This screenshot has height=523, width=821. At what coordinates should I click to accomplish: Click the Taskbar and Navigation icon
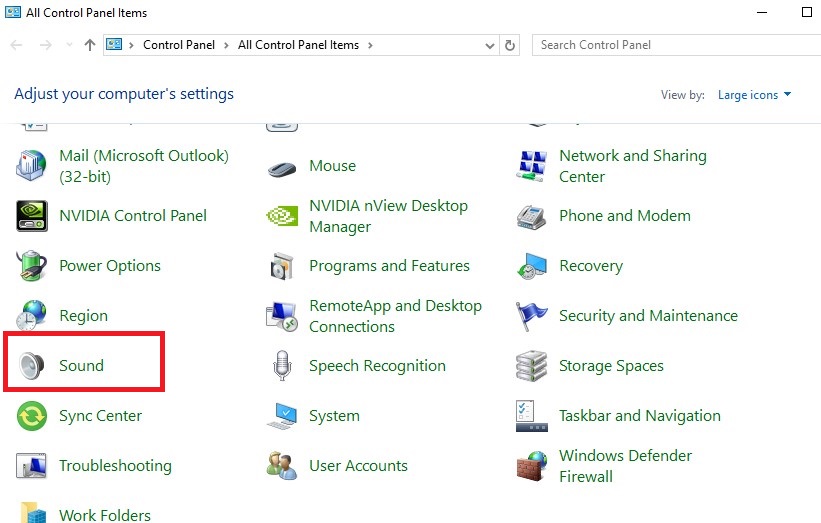coord(531,416)
